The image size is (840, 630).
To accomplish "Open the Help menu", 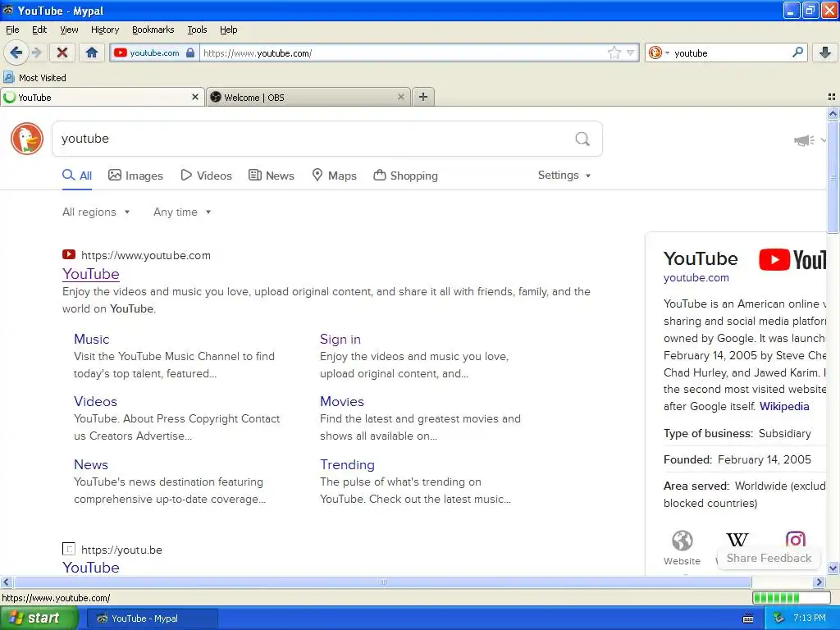I will [228, 30].
